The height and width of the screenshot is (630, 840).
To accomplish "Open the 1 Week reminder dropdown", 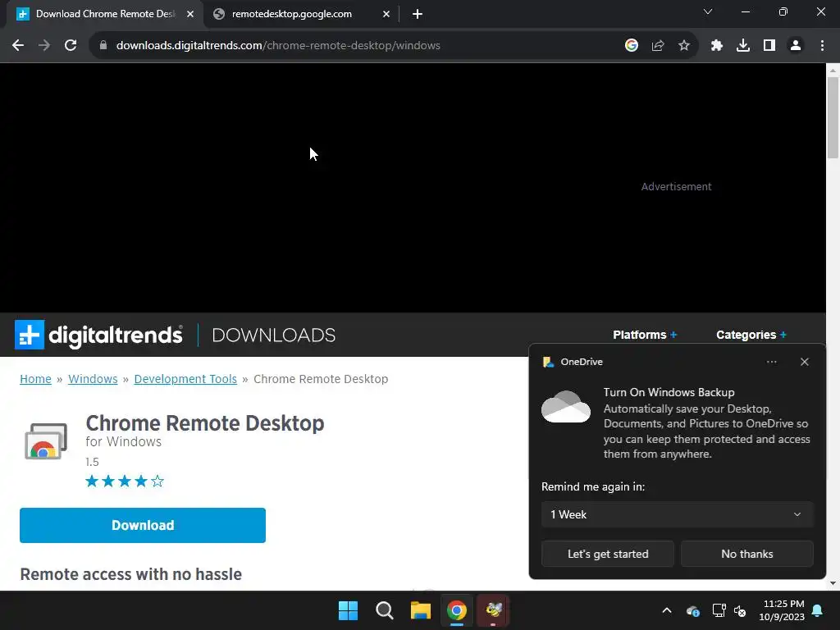I will click(x=677, y=515).
